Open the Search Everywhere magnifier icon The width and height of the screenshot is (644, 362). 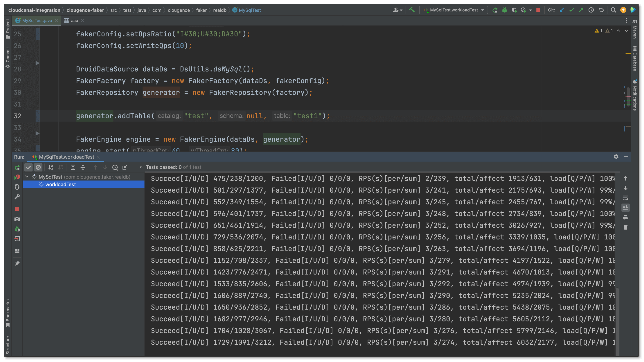point(613,10)
